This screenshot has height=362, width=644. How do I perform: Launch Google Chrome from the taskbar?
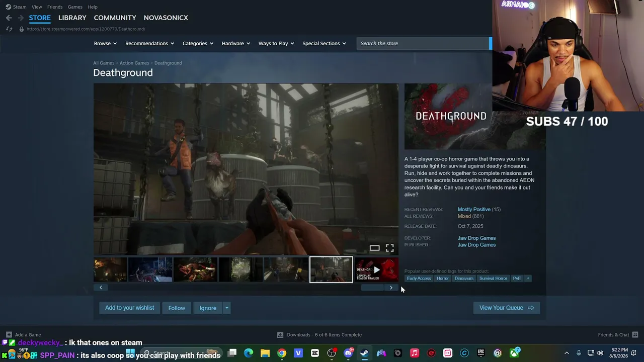(282, 353)
